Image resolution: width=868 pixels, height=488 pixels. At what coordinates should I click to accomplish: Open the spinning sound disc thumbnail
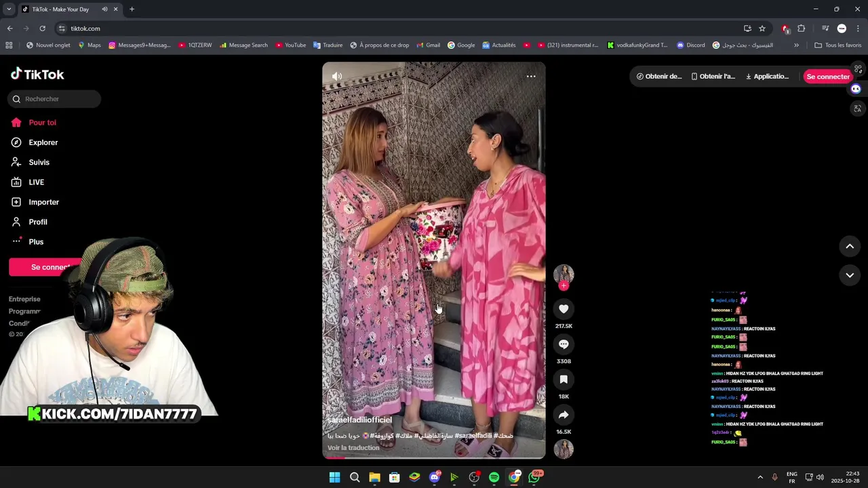(x=564, y=449)
